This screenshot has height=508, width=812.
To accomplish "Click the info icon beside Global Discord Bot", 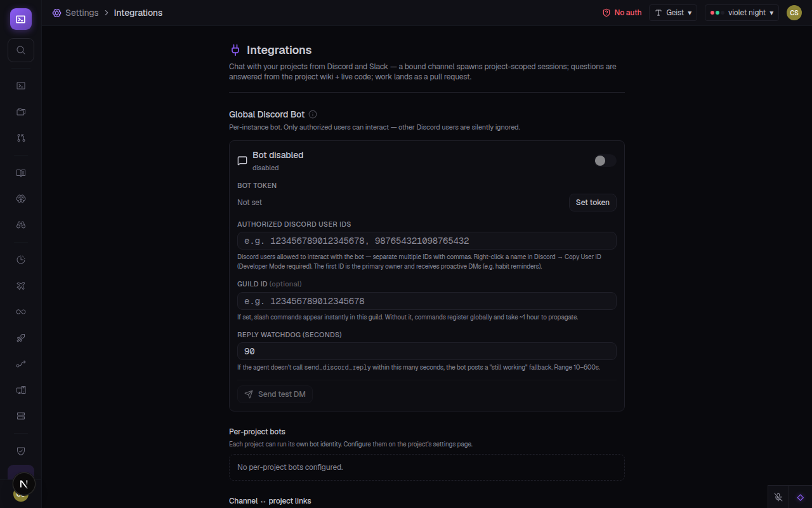I will (x=313, y=114).
